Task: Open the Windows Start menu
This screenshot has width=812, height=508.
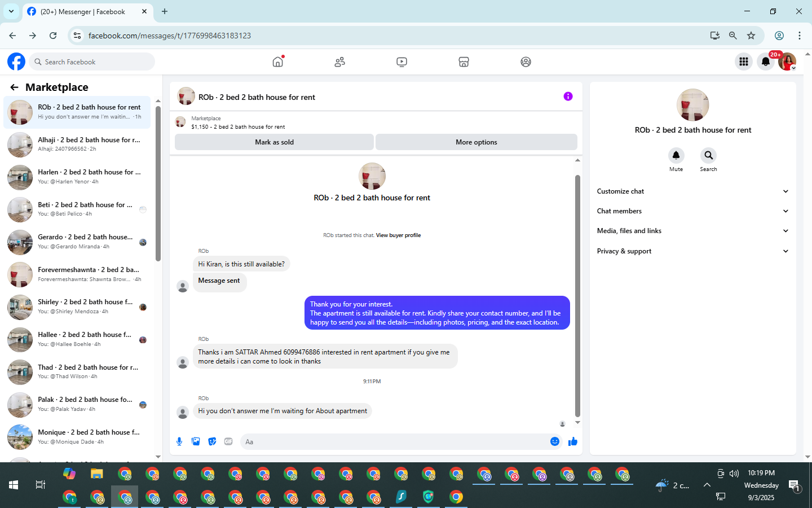Action: click(14, 485)
